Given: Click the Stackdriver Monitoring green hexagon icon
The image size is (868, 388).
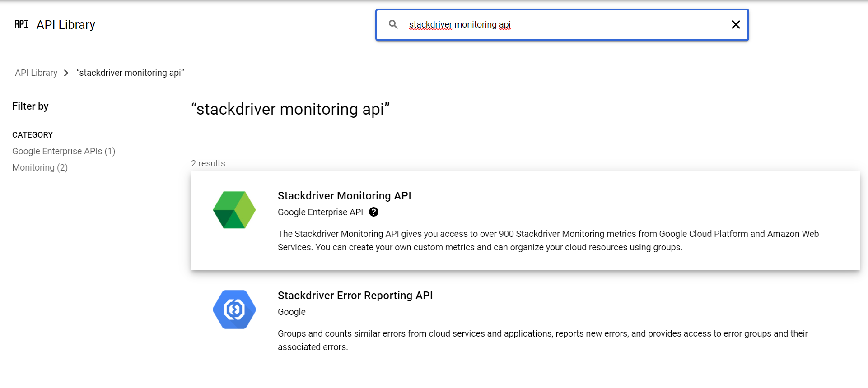Looking at the screenshot, I should (x=234, y=210).
